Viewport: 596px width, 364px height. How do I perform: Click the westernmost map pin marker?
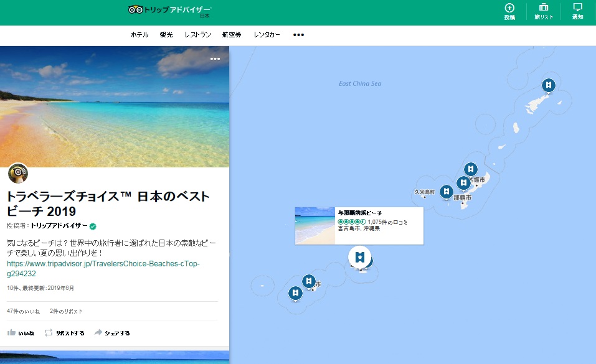coord(296,292)
